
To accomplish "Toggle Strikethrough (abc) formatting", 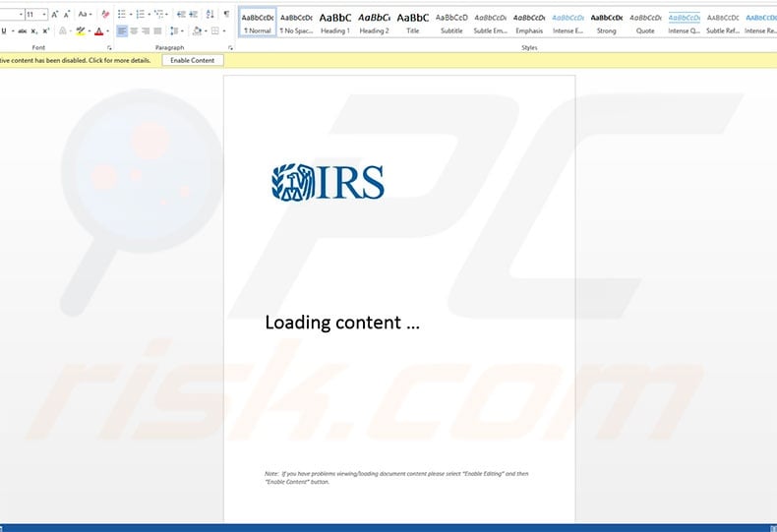I will click(x=23, y=31).
